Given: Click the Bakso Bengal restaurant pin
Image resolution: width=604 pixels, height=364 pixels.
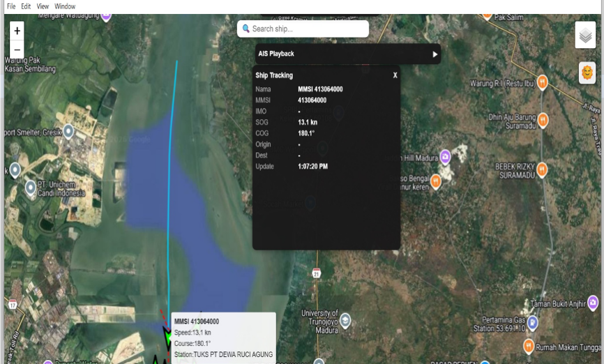Looking at the screenshot, I should 436,181.
